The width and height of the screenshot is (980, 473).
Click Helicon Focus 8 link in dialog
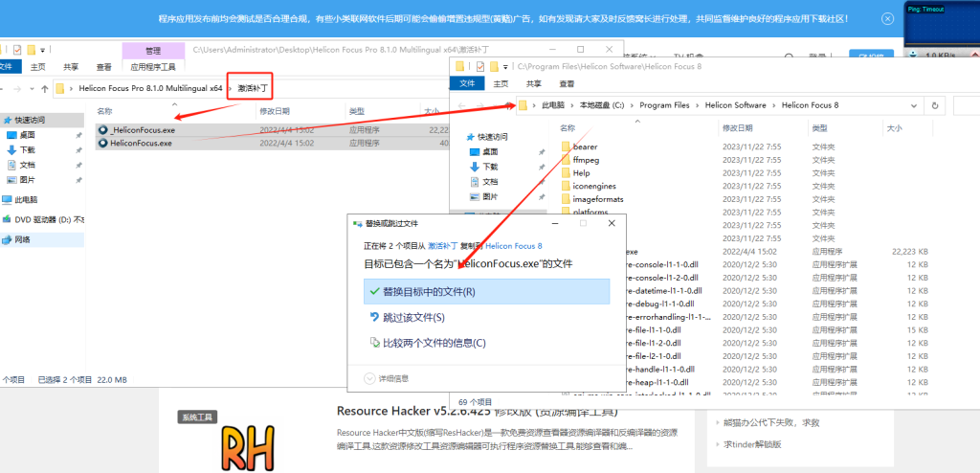514,246
